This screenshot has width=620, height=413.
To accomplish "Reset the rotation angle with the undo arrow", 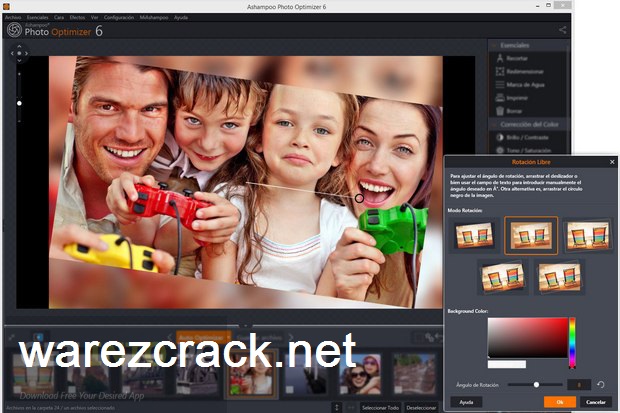I will 601,385.
